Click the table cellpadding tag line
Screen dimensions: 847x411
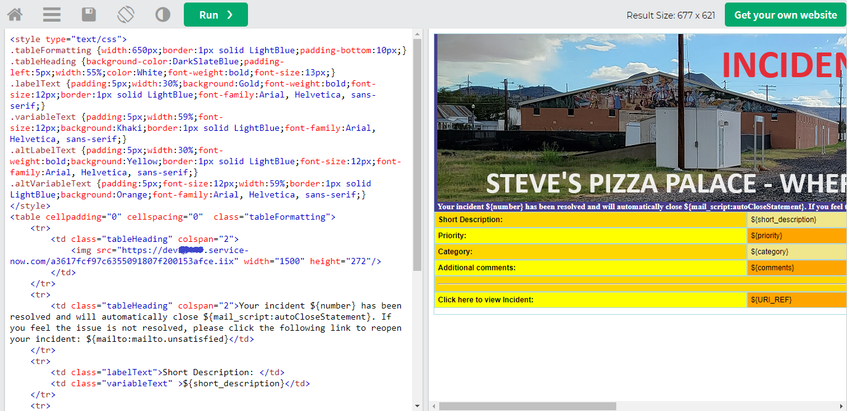pyautogui.click(x=173, y=217)
